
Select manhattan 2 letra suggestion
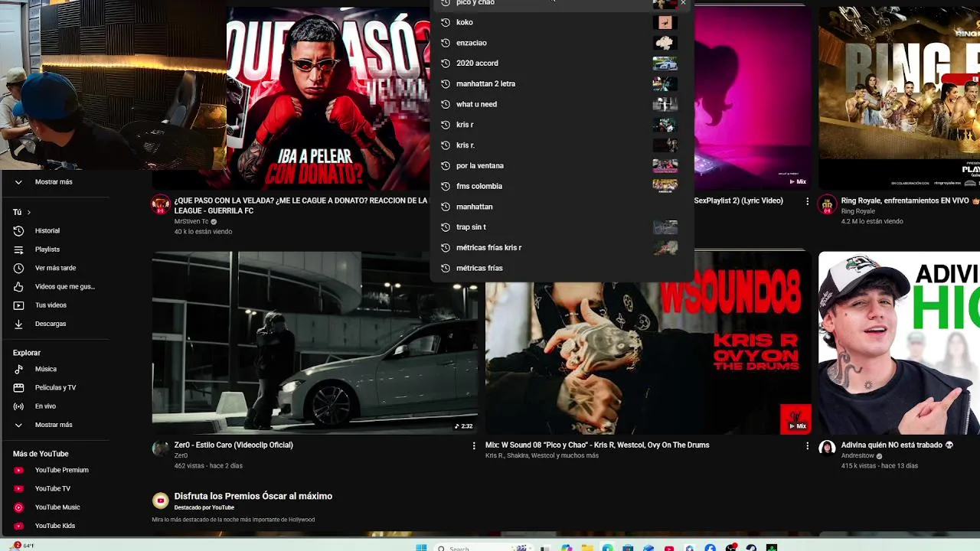point(560,83)
